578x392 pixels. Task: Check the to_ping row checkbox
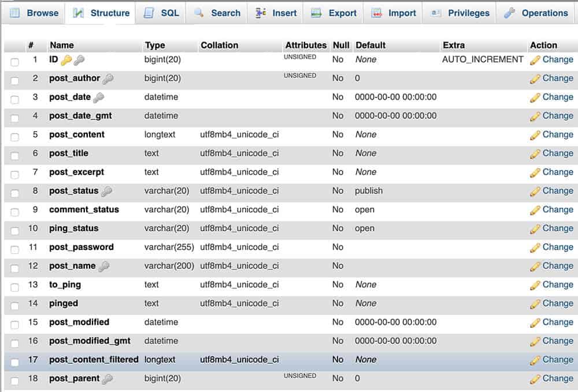tap(15, 287)
